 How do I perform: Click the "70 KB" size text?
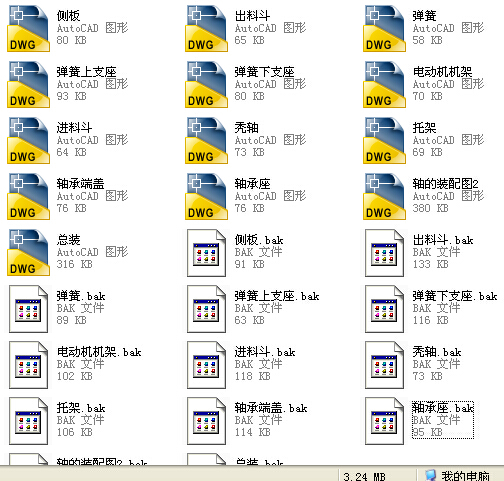[x=427, y=96]
